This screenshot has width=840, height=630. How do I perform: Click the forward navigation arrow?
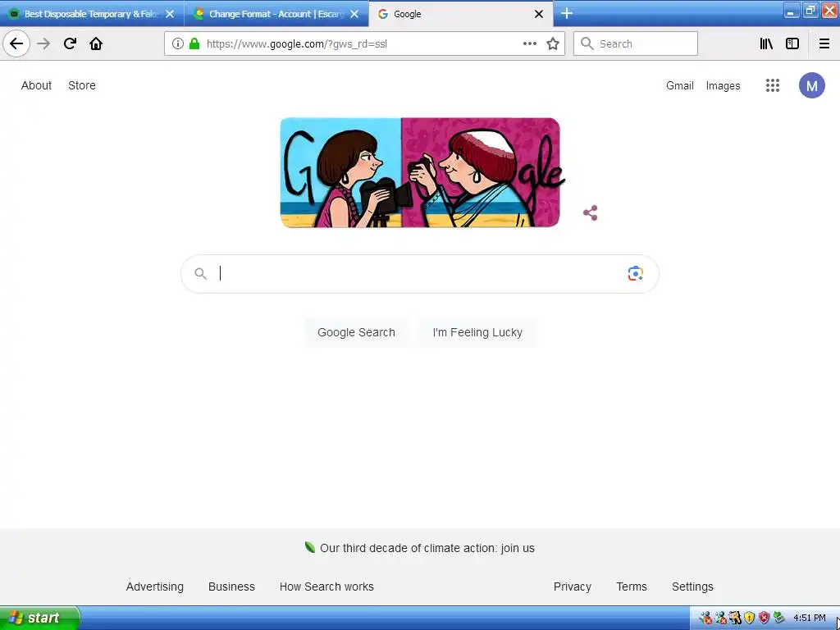click(x=43, y=43)
